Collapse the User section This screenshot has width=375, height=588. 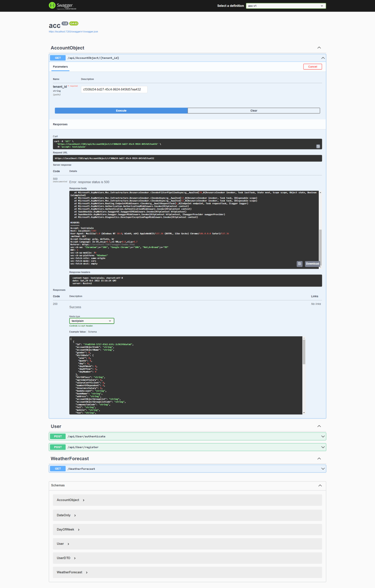(319, 426)
